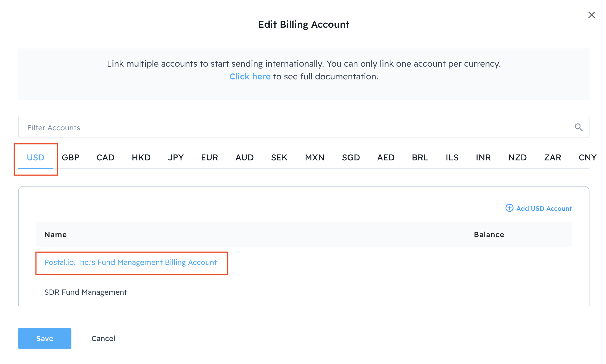Viewport: 606px width, 364px height.
Task: Click Add USD Account link
Action: 544,208
